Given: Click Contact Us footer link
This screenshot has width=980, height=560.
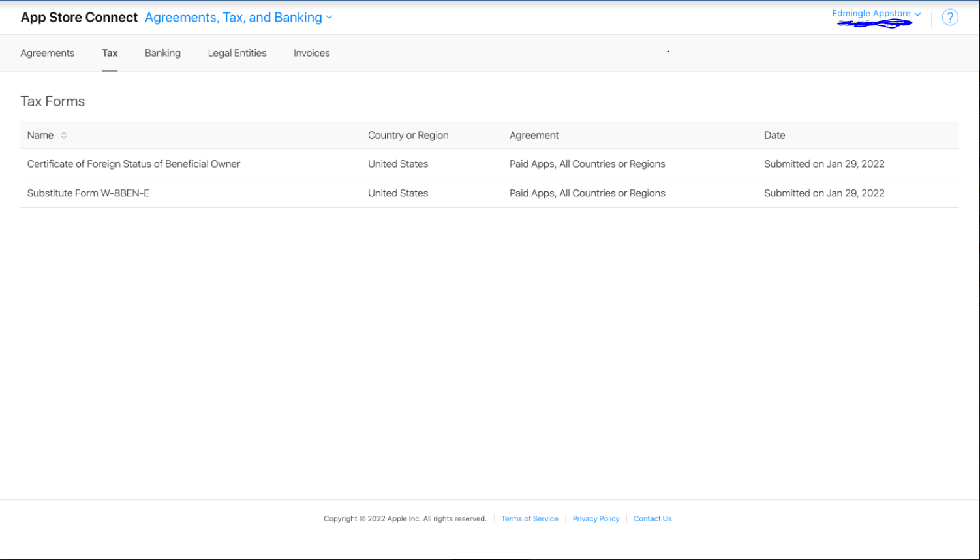Looking at the screenshot, I should tap(652, 519).
